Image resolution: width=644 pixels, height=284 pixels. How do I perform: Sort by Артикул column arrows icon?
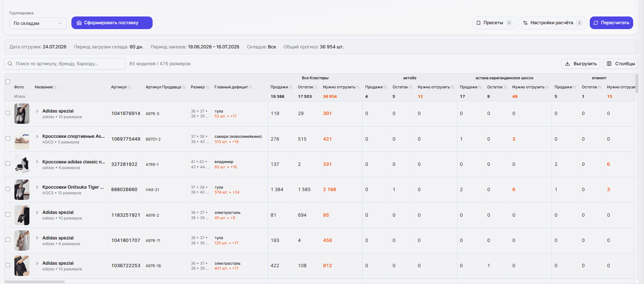pos(129,87)
